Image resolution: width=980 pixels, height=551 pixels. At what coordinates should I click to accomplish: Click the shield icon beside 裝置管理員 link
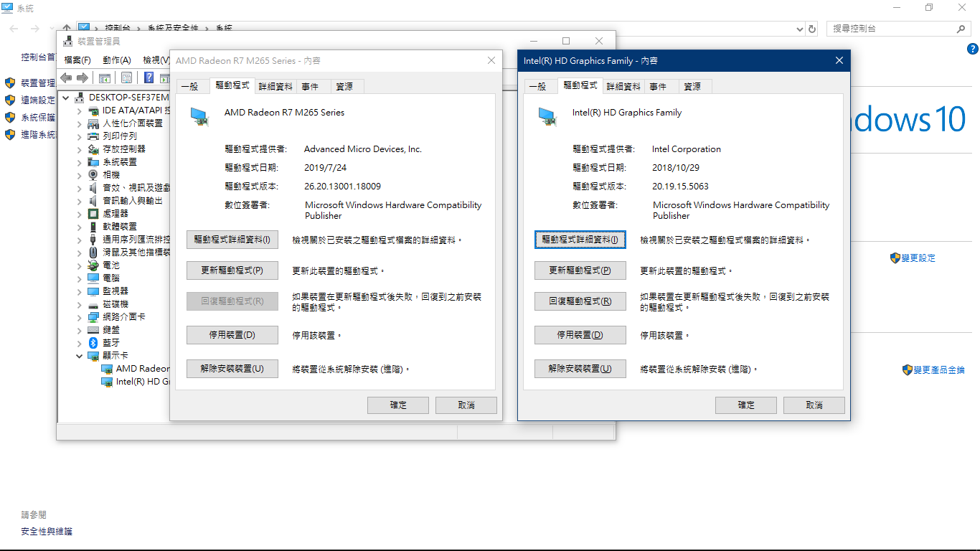[x=10, y=83]
